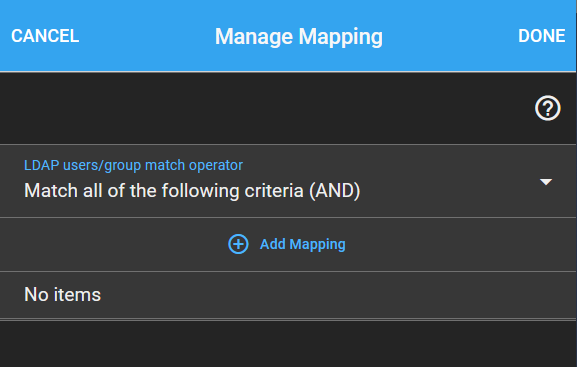Screen dimensions: 577x367
Task: Click the LDAP users/group match operator label
Action: 133,165
